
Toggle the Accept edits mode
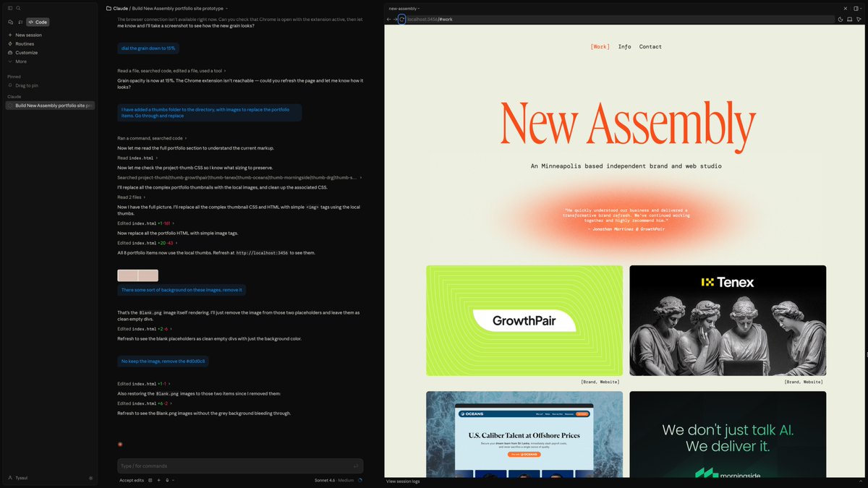tap(132, 480)
